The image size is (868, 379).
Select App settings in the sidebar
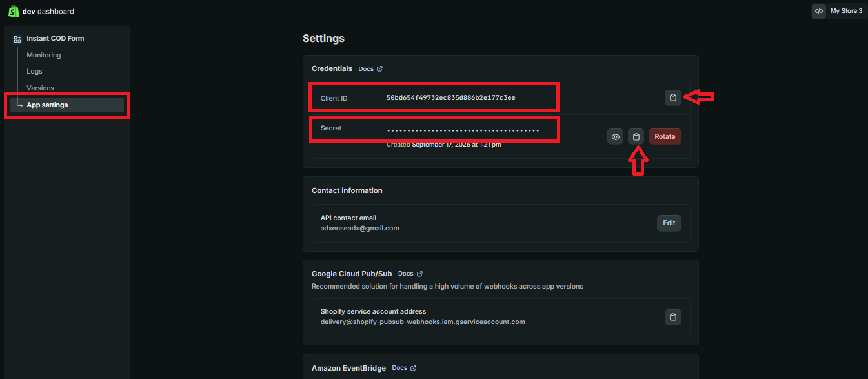[67, 105]
